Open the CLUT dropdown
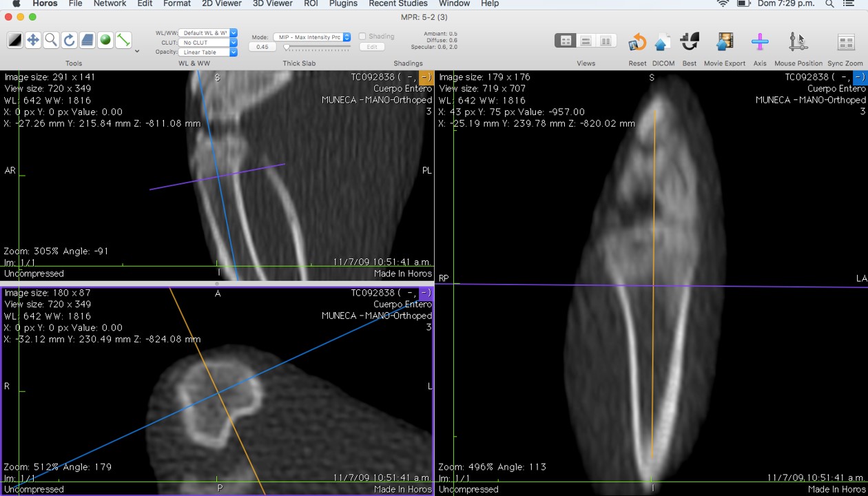This screenshot has height=496, width=868. [207, 43]
